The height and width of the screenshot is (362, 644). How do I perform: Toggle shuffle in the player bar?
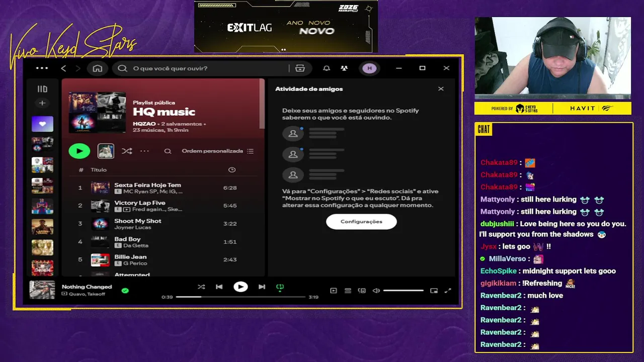[x=201, y=287]
